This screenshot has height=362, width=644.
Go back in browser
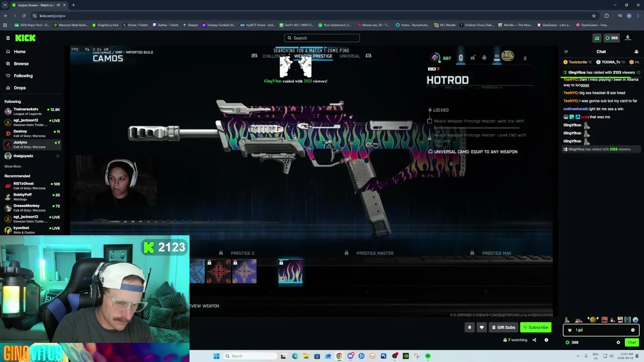pos(6,16)
